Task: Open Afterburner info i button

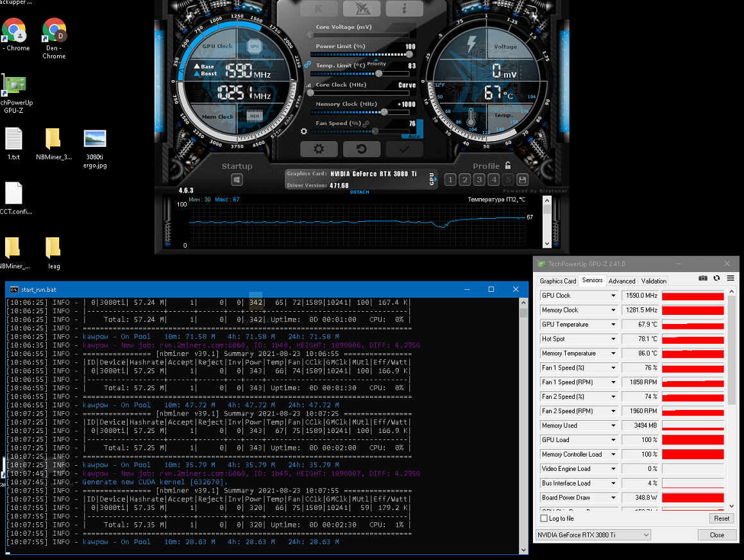Action: tap(404, 8)
